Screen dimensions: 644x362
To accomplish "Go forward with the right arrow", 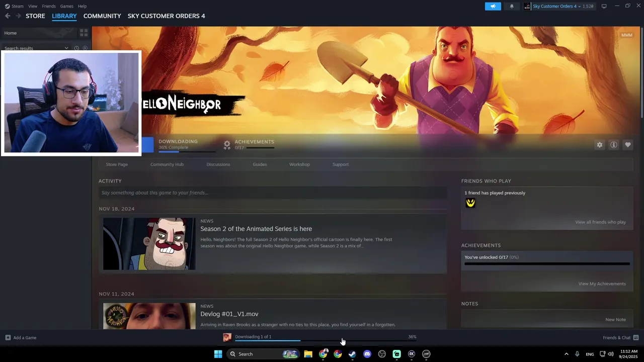I will pyautogui.click(x=19, y=16).
